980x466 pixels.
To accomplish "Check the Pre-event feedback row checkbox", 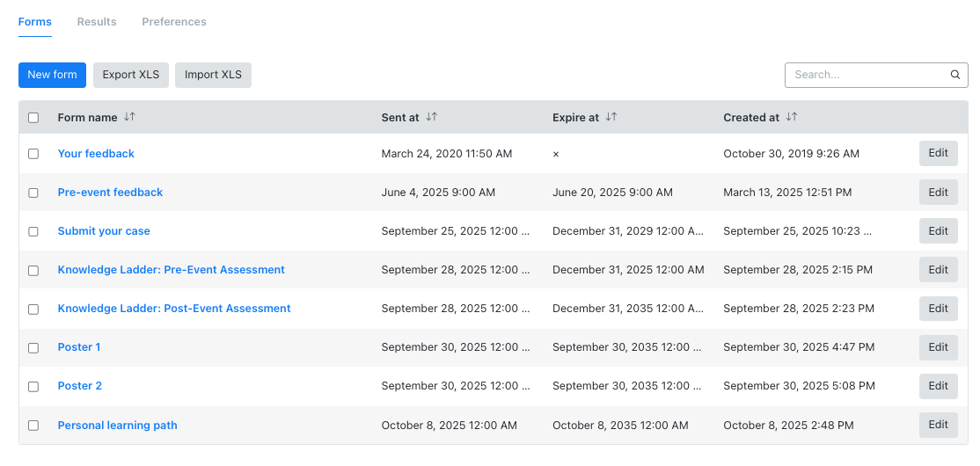I will 33,193.
